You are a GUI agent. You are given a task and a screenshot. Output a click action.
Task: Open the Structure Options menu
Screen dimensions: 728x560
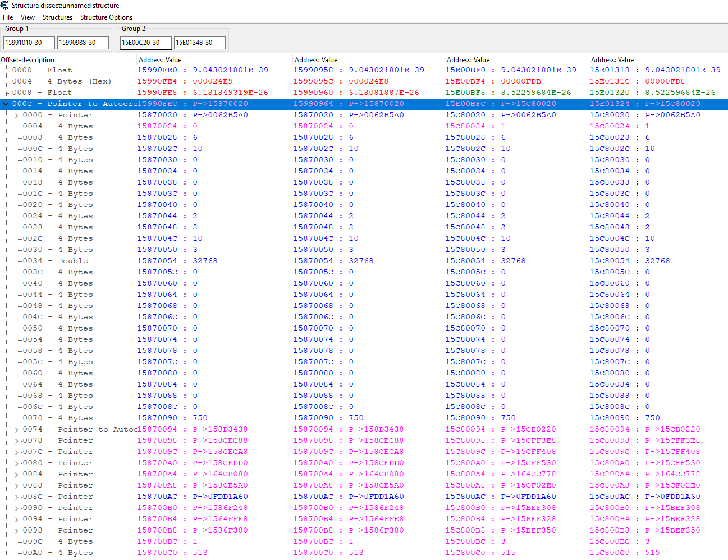tap(106, 17)
